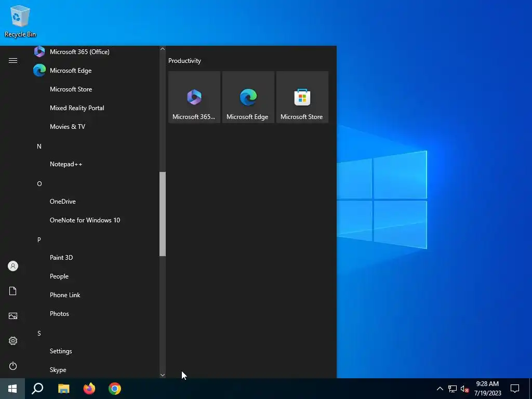Open File Explorer from the taskbar

pyautogui.click(x=63, y=389)
